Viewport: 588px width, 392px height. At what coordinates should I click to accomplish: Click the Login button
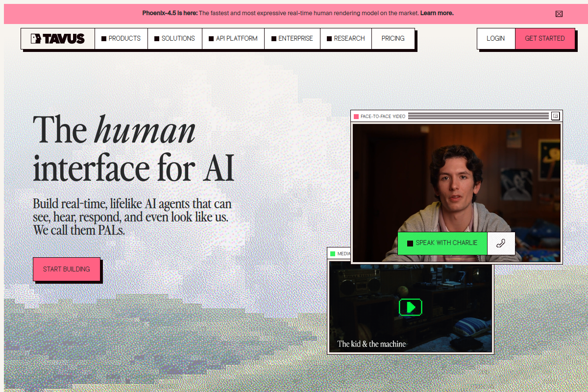click(496, 39)
